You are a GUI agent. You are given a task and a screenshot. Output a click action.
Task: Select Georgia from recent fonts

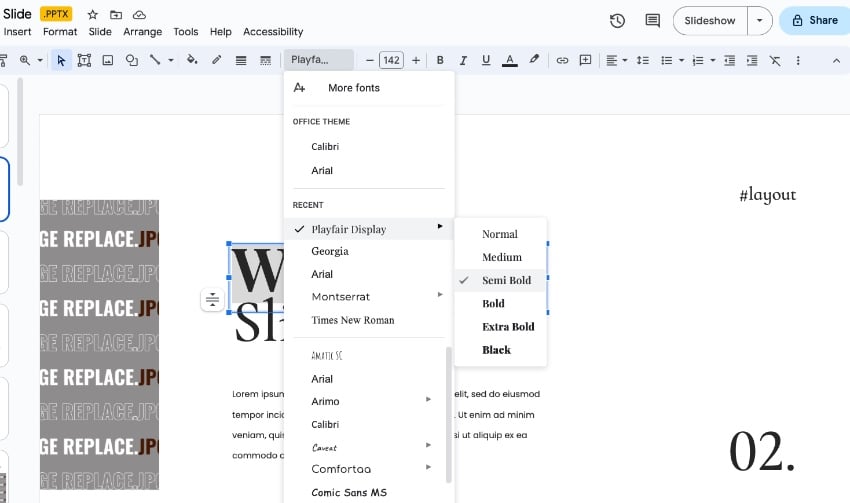[330, 251]
